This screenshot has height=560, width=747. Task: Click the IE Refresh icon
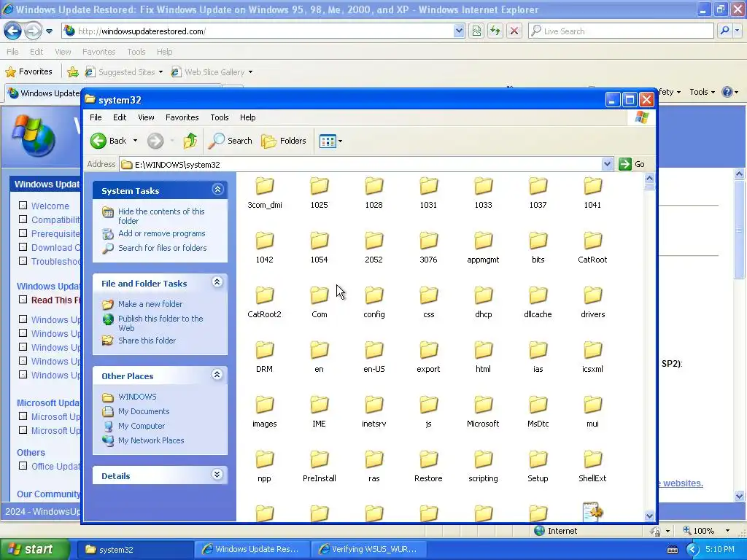[x=495, y=31]
